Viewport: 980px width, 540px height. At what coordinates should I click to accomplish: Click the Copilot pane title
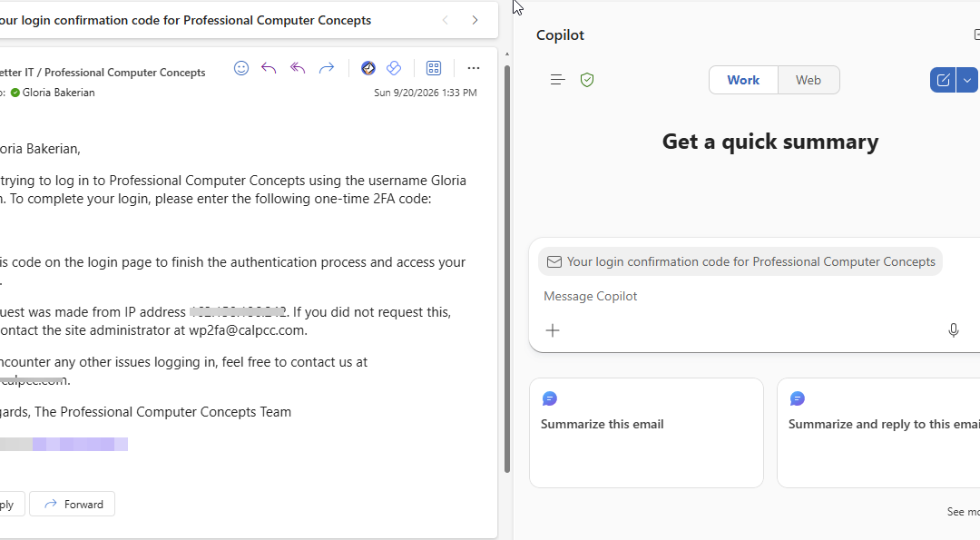pos(560,35)
